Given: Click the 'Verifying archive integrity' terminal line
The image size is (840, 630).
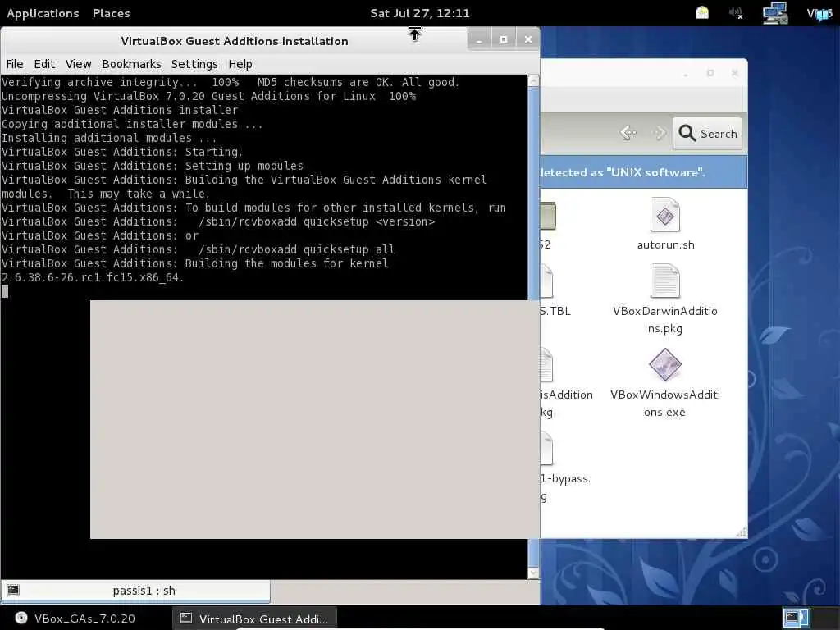Looking at the screenshot, I should [231, 82].
